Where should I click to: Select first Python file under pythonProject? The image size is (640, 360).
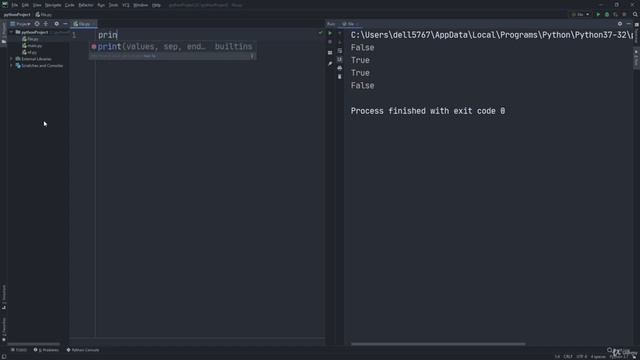pyautogui.click(x=31, y=39)
